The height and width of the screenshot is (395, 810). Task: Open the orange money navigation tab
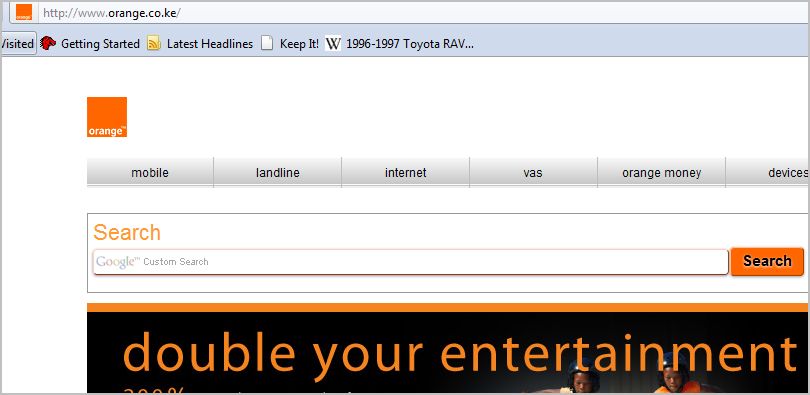(x=661, y=172)
